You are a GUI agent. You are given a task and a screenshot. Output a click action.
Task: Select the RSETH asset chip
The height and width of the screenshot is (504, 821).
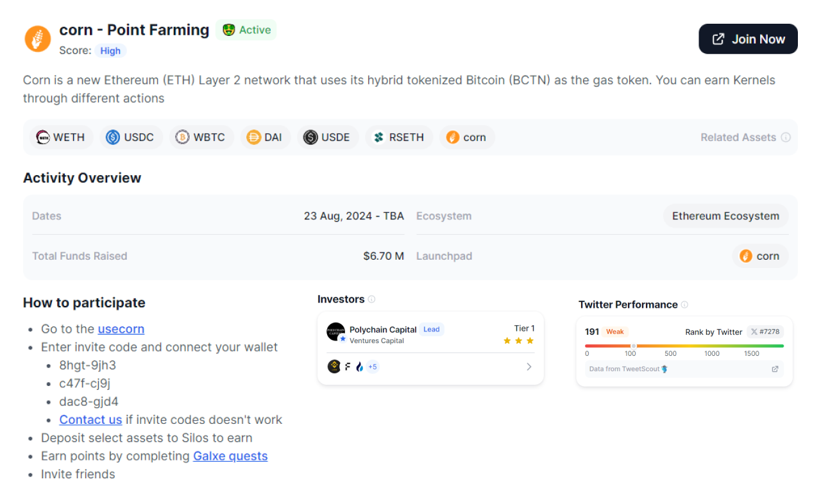399,137
